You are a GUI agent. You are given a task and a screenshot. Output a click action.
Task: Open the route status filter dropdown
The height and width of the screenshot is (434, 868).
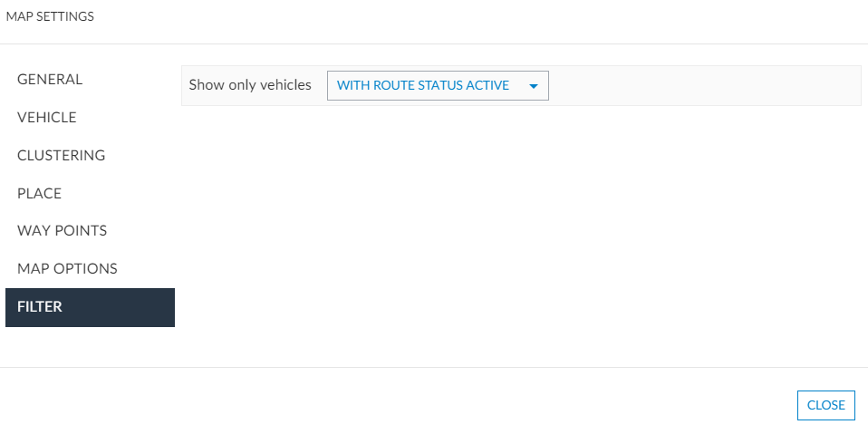[x=438, y=86]
